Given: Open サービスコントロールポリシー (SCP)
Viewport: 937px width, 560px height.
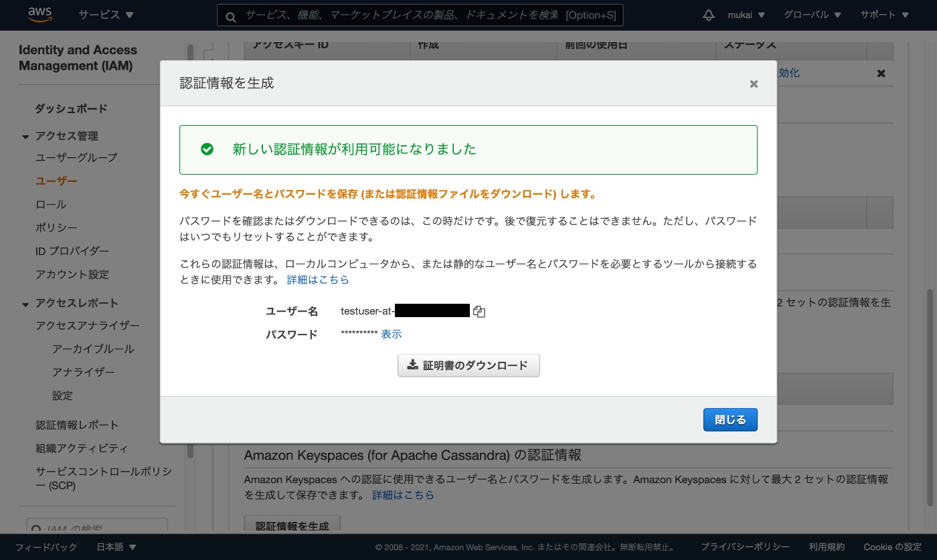Looking at the screenshot, I should click(104, 478).
